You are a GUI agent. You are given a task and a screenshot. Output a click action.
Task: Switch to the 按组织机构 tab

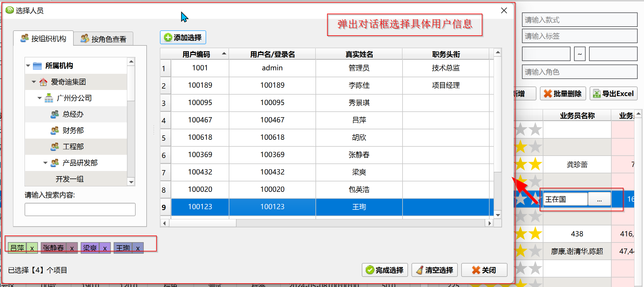43,38
